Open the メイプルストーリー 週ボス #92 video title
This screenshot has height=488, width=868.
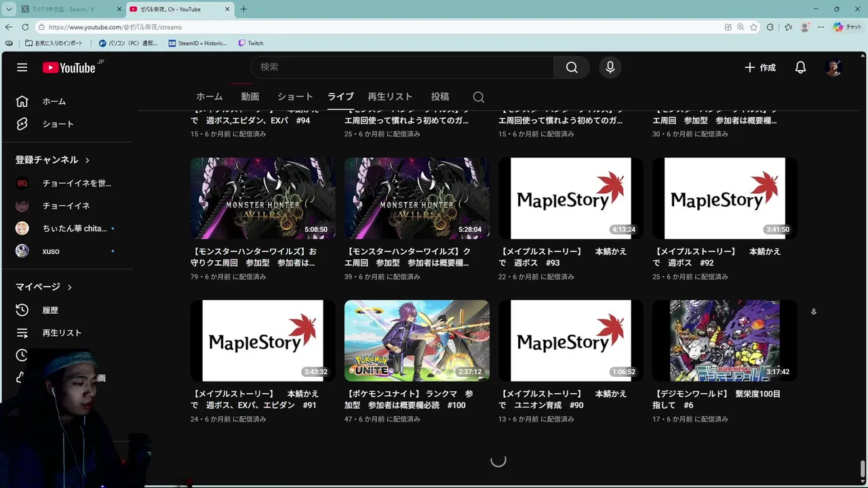point(717,257)
